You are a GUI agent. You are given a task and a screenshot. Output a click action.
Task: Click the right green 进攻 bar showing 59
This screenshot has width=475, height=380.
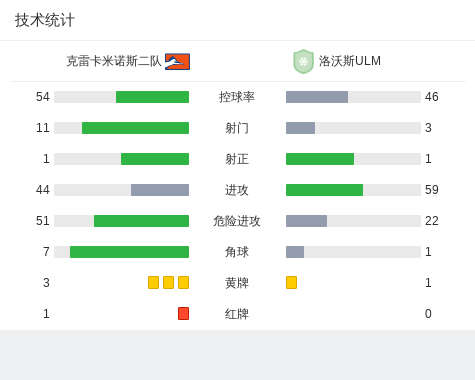[x=324, y=190]
